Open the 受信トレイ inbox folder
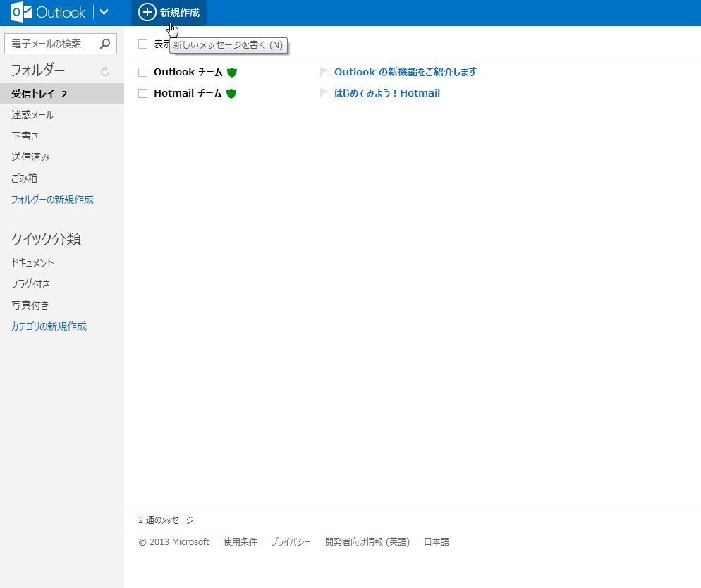The image size is (701, 588). (61, 94)
